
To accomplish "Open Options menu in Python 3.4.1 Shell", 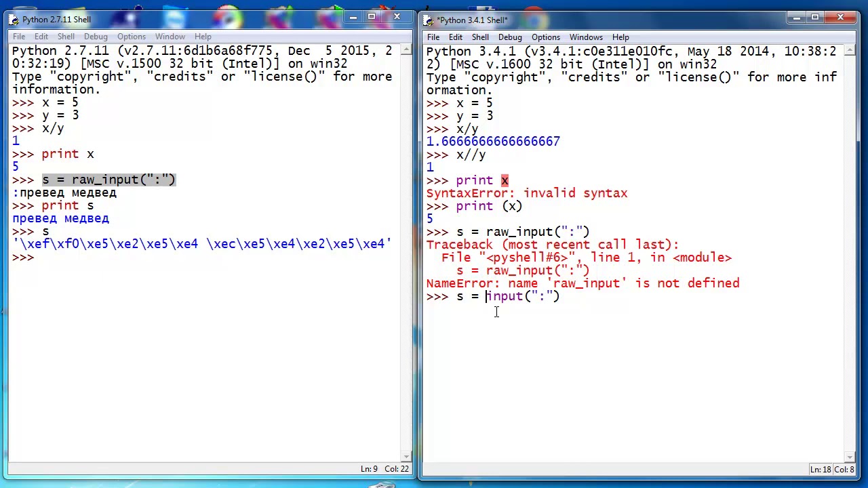I will [x=546, y=37].
